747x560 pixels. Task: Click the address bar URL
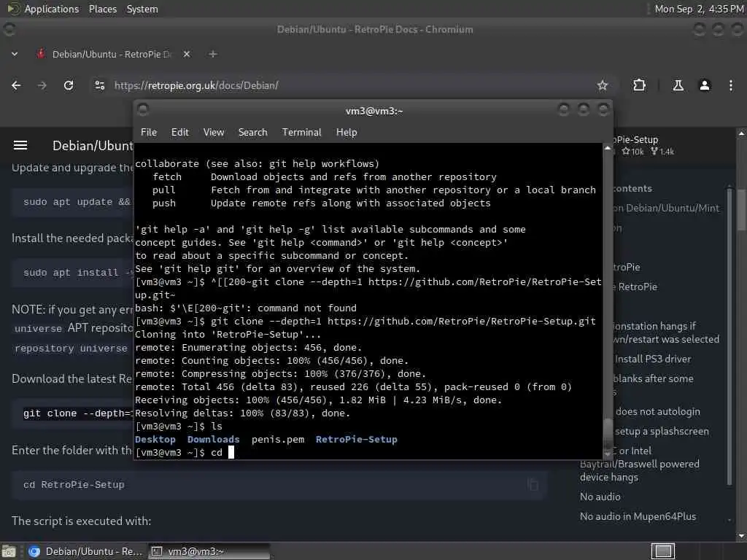click(x=196, y=85)
